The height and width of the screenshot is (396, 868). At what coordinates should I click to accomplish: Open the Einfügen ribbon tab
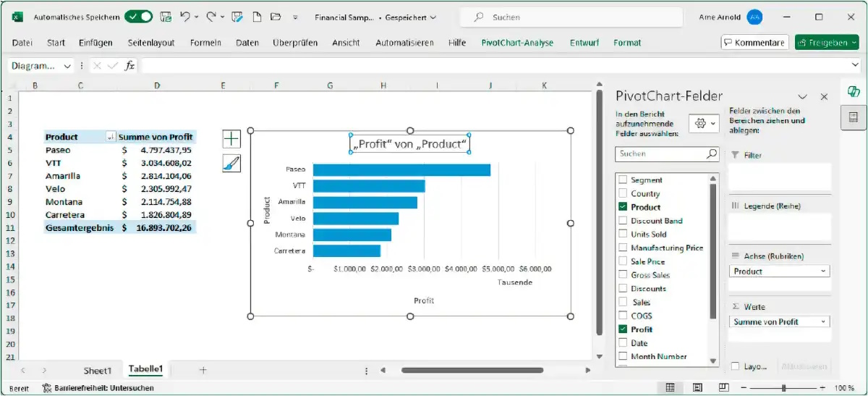[95, 43]
